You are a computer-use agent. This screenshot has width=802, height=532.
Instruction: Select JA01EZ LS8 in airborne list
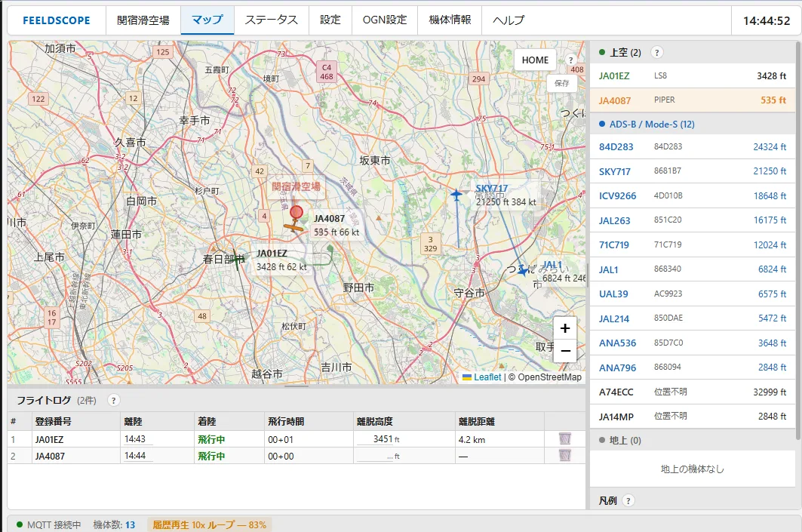(x=693, y=75)
